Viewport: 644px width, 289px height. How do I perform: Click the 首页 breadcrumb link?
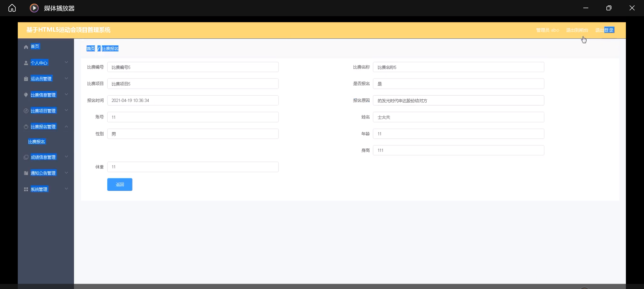[91, 49]
